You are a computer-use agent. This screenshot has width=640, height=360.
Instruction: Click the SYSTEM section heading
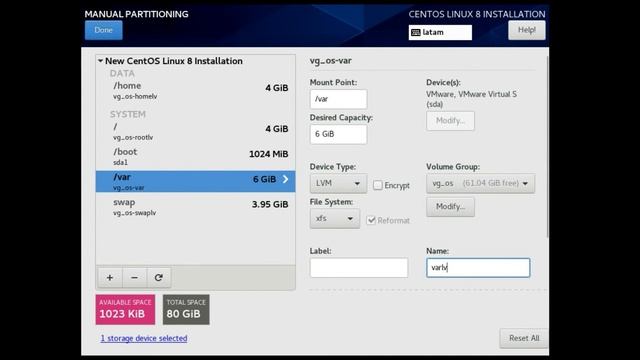pos(127,114)
